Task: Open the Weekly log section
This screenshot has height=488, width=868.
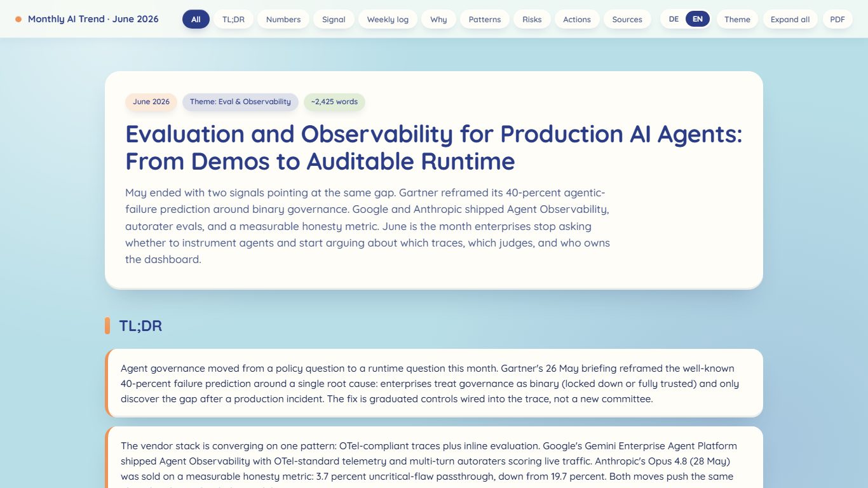Action: [388, 19]
